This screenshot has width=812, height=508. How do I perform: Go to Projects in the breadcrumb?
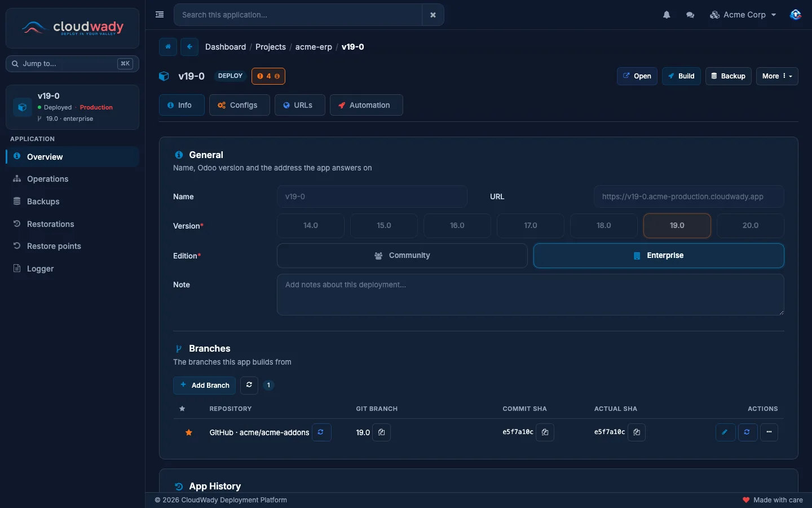(x=271, y=47)
